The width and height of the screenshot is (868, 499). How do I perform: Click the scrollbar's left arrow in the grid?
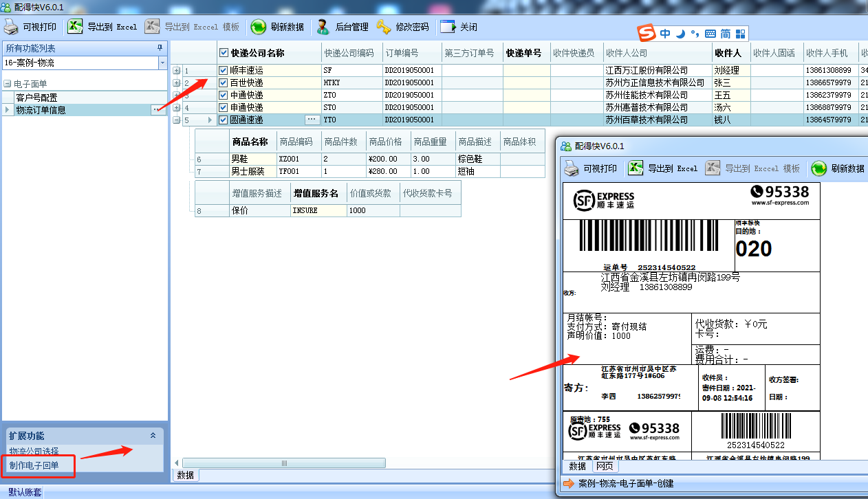point(176,463)
